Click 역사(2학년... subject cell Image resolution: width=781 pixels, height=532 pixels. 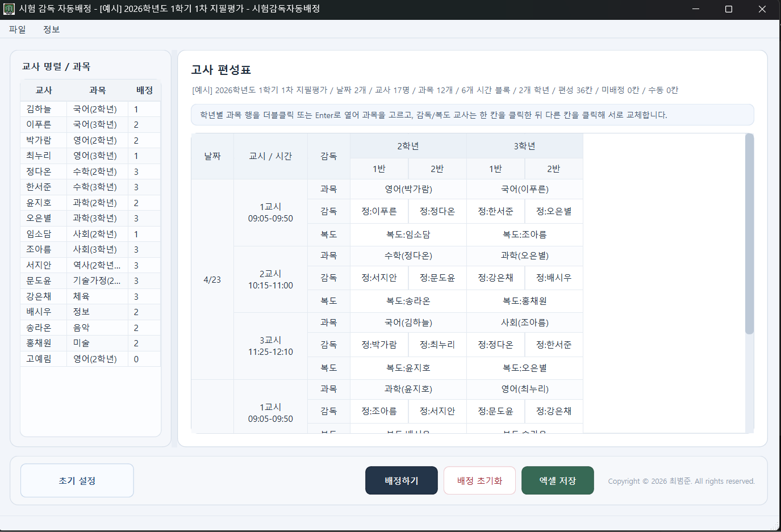click(97, 265)
